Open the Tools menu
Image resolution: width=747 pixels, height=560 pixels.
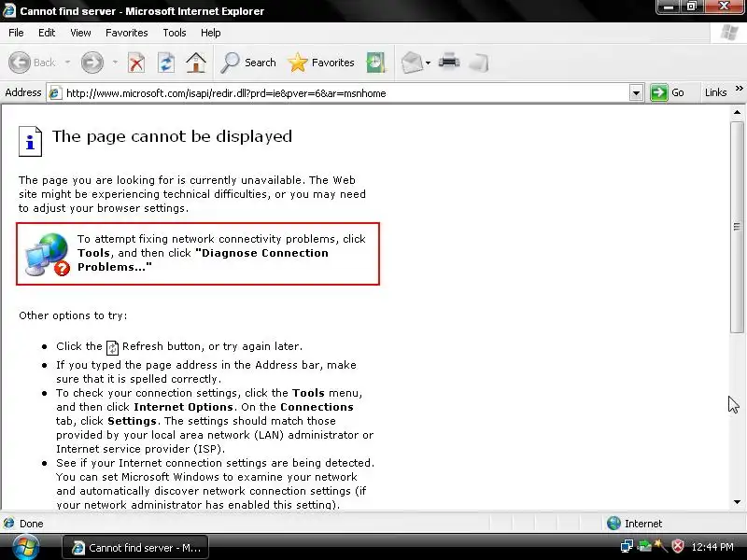point(175,33)
